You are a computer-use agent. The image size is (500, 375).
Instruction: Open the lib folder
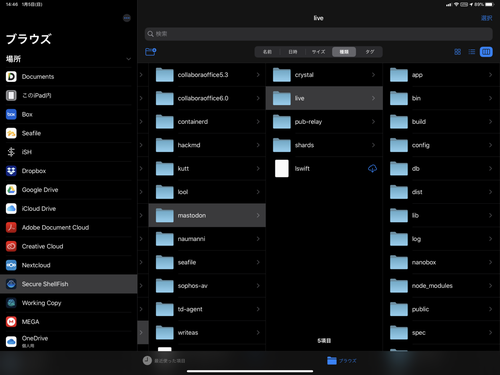(x=442, y=215)
